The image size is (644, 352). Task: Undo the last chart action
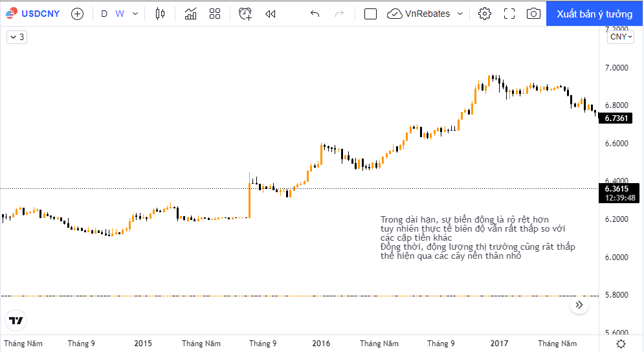pos(315,14)
